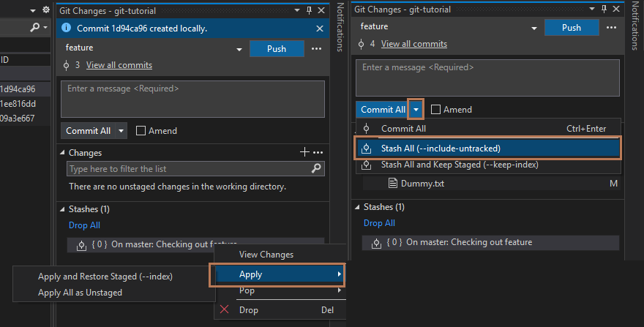Toggle Amend checkbox in left panel

click(141, 131)
